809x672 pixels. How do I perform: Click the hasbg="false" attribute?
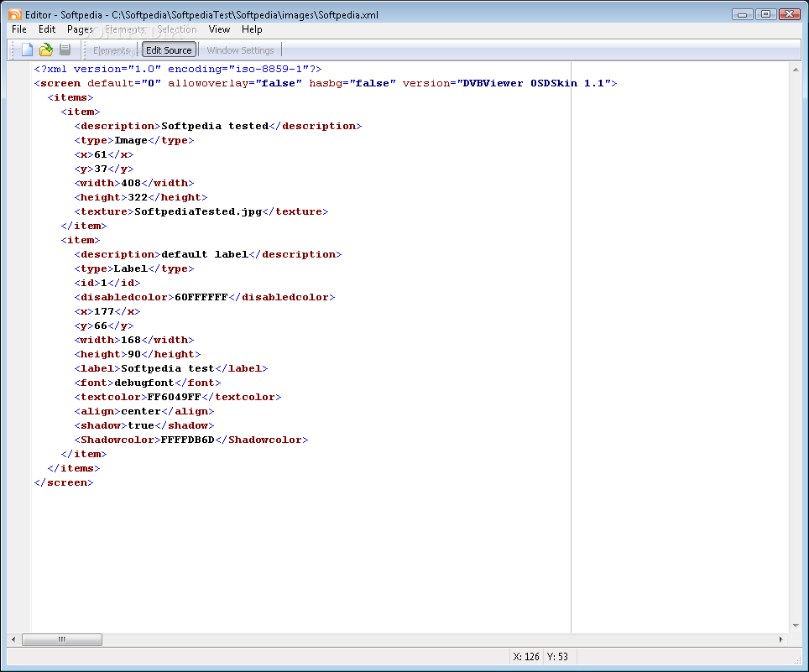pos(352,83)
